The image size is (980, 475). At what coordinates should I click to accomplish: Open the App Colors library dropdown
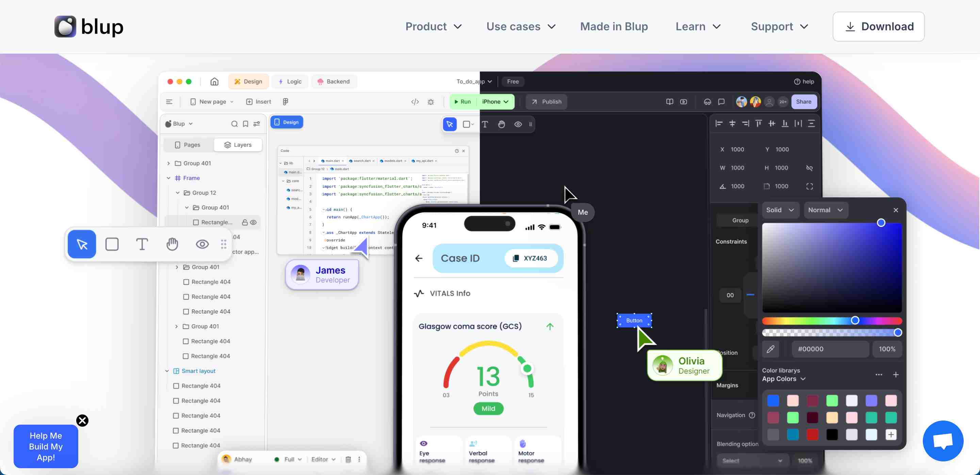[x=784, y=379]
